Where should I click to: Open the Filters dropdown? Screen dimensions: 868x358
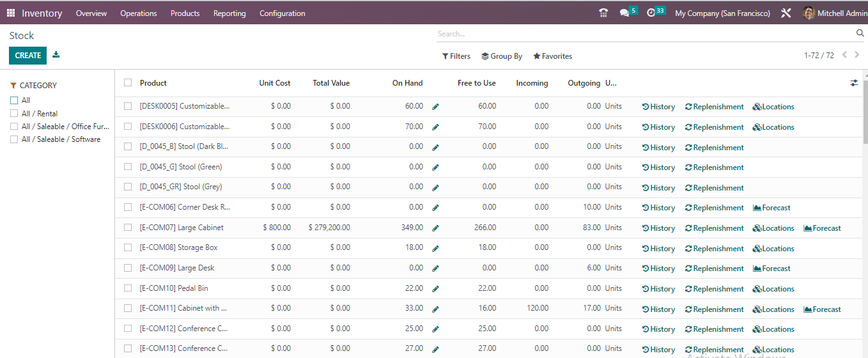[456, 56]
